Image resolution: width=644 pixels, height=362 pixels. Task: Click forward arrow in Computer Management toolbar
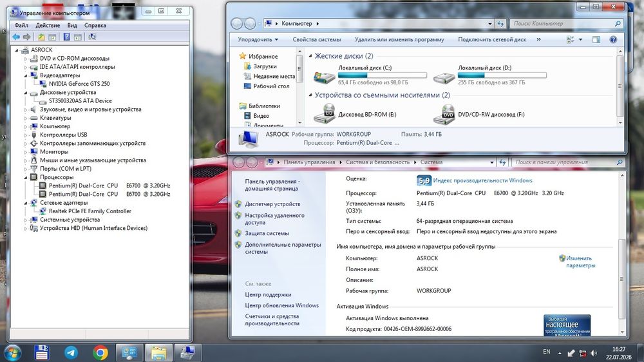point(26,37)
